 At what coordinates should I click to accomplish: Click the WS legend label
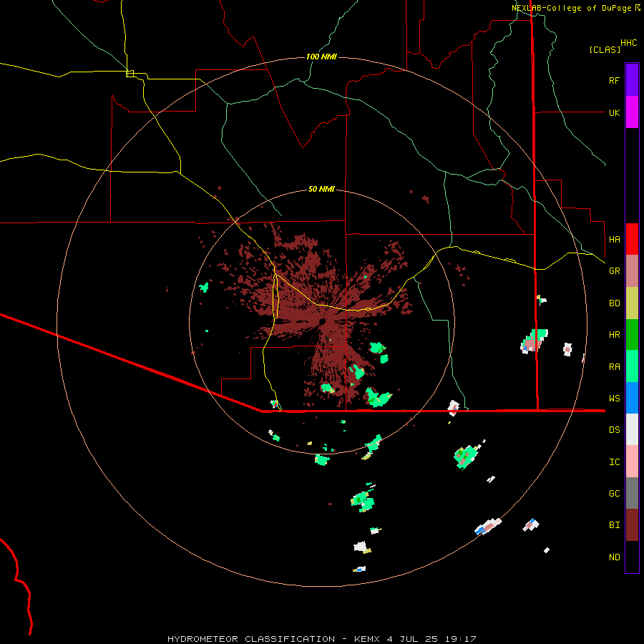click(614, 398)
